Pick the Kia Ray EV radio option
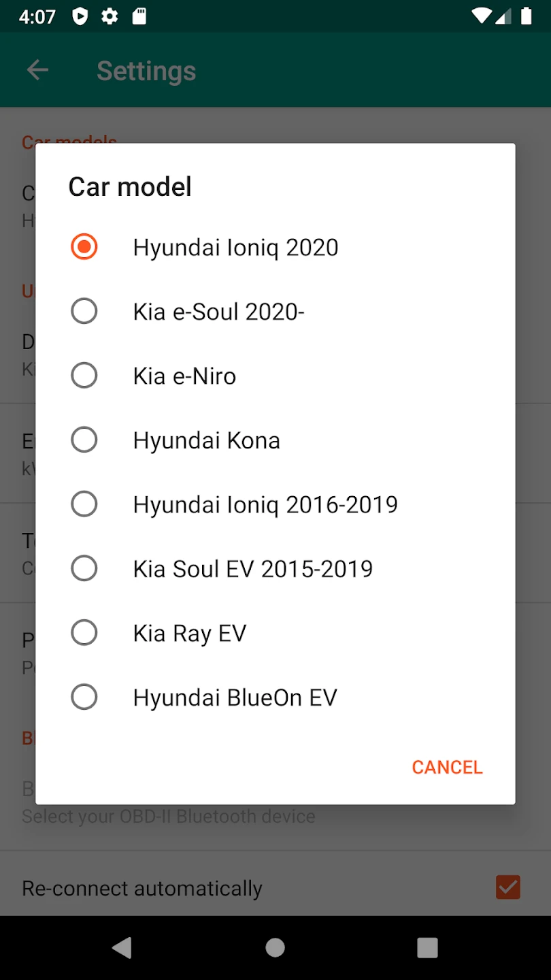The width and height of the screenshot is (551, 980). pyautogui.click(x=84, y=633)
